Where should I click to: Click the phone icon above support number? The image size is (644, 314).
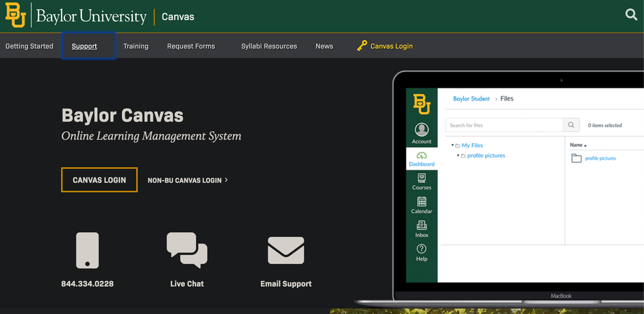coord(87,250)
